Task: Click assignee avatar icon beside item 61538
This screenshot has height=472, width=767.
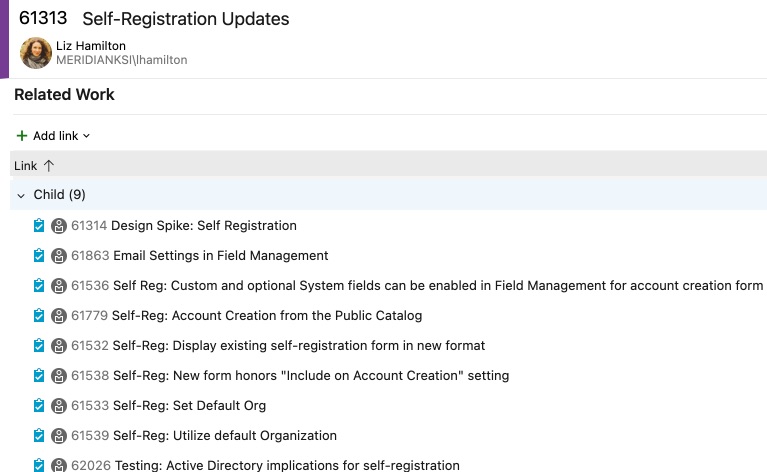Action: pos(59,376)
